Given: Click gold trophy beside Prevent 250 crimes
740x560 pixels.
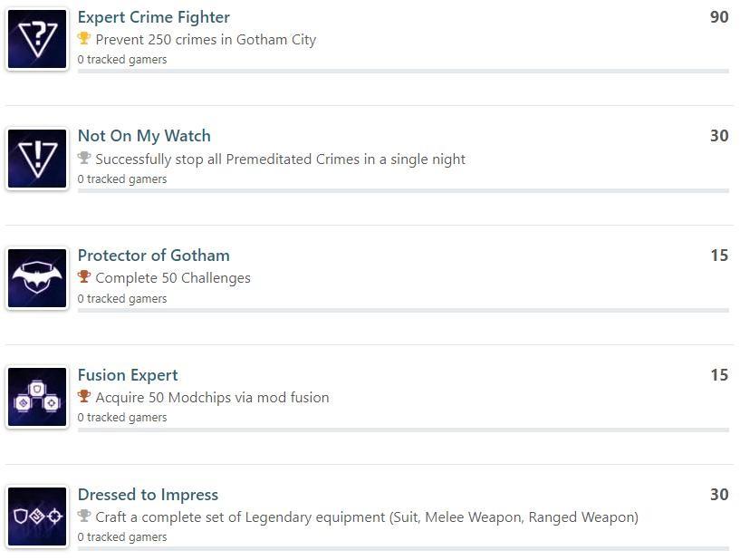Looking at the screenshot, I should 84,38.
